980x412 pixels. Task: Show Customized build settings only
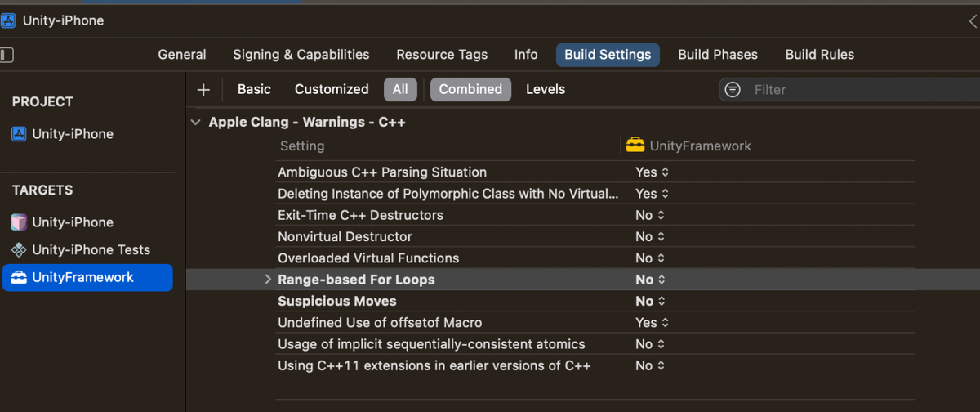coord(332,90)
